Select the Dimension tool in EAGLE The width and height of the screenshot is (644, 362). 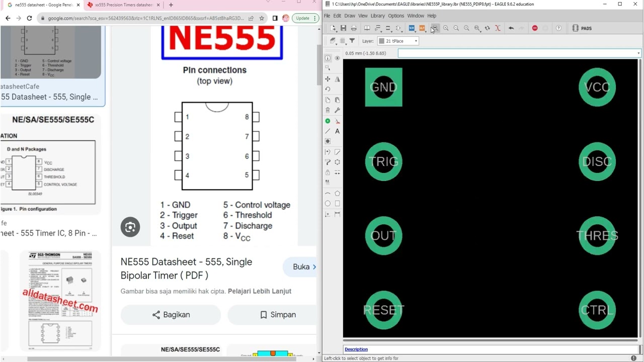point(337,214)
